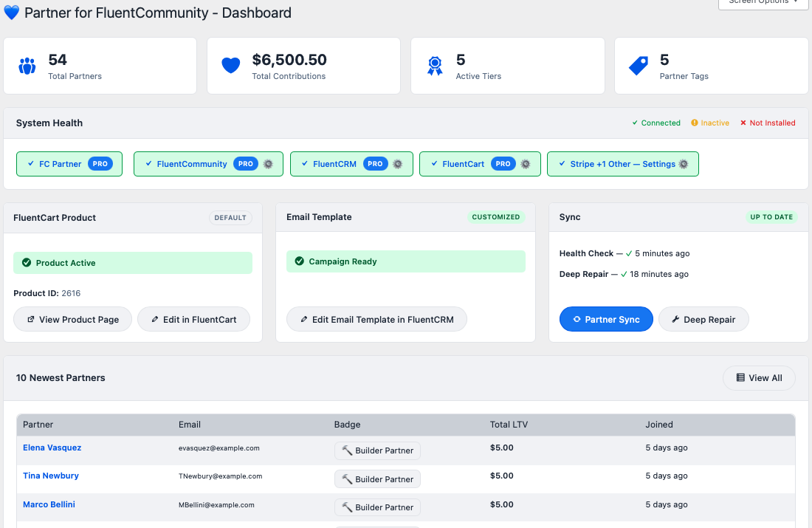Click Health Check 5 minutes ago status
The height and width of the screenshot is (528, 812).
[625, 253]
